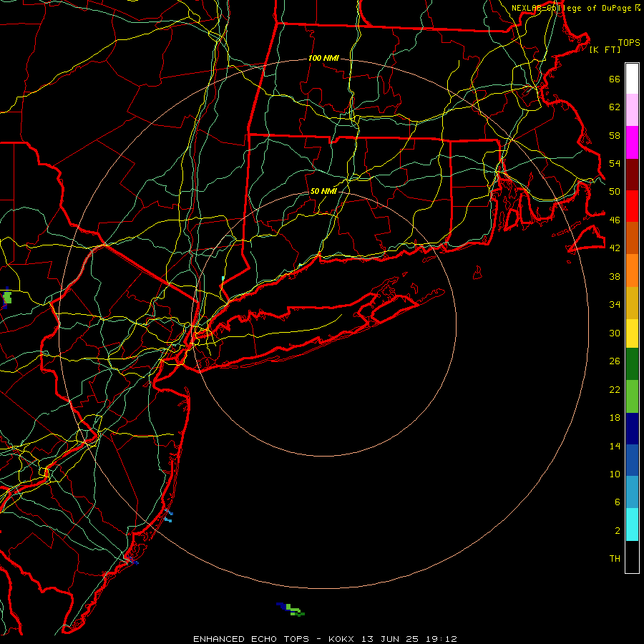
Task: Click the "100 NMI" range ring label
Action: coord(323,59)
